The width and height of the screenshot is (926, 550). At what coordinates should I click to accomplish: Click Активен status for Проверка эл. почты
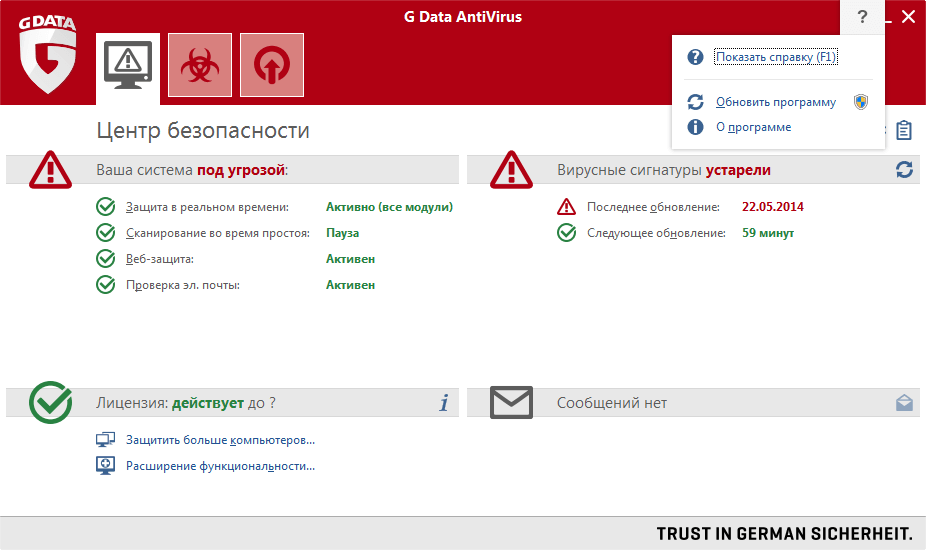[x=350, y=285]
